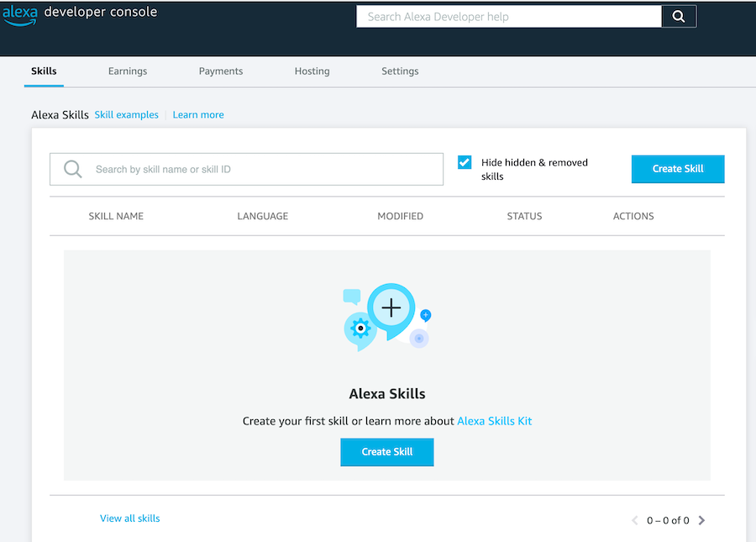Sort by the SKILL NAME column header

coord(116,216)
